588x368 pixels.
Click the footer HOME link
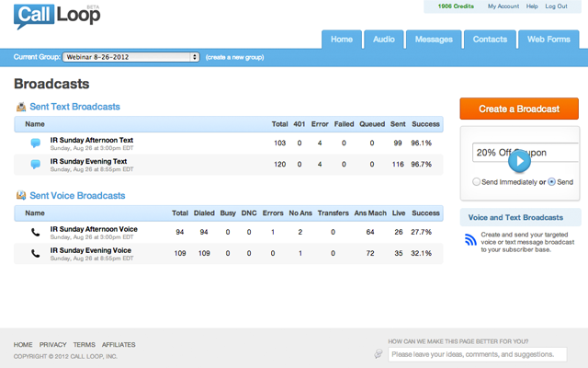(x=23, y=345)
